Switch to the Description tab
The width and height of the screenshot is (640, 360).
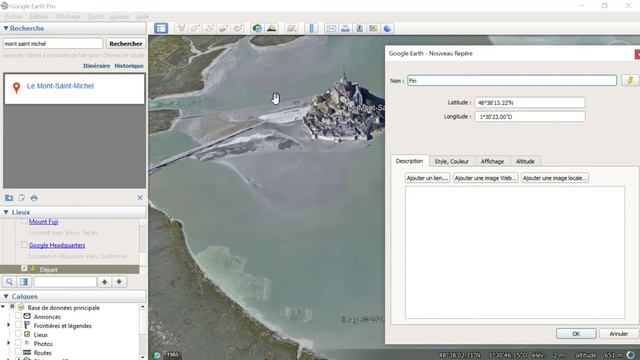click(409, 161)
